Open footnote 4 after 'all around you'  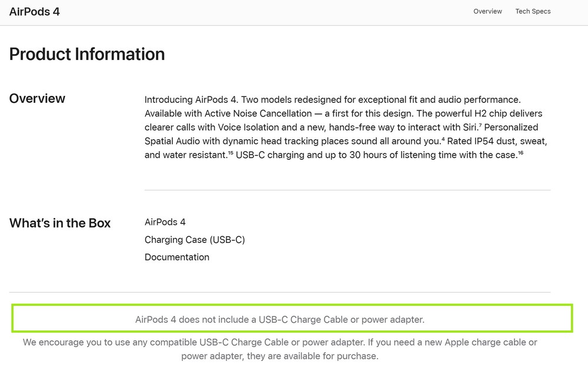(x=443, y=139)
